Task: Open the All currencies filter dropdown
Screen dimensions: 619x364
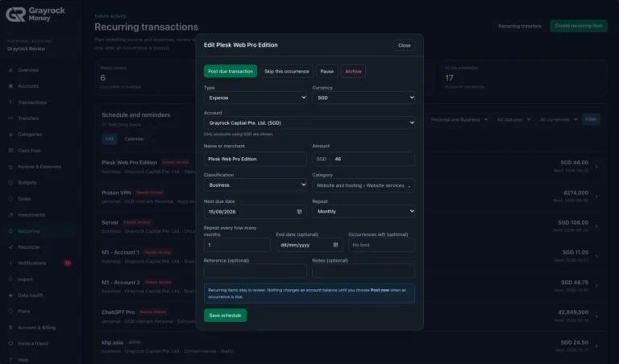Action: tap(559, 119)
